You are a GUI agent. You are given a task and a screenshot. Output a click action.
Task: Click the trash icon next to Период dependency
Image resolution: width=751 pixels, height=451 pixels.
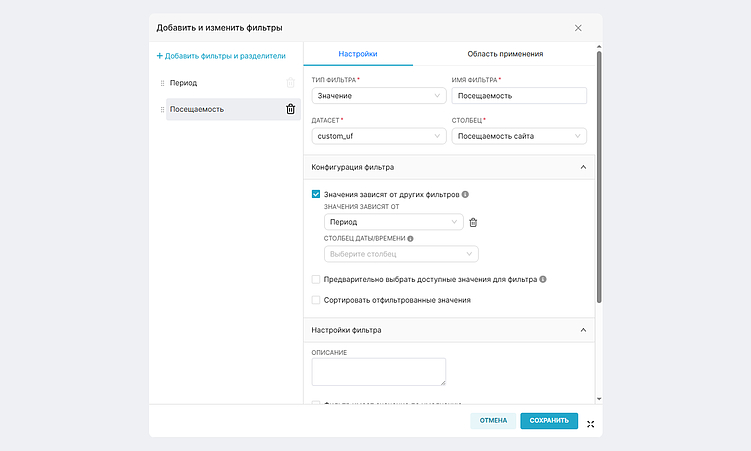pyautogui.click(x=474, y=222)
